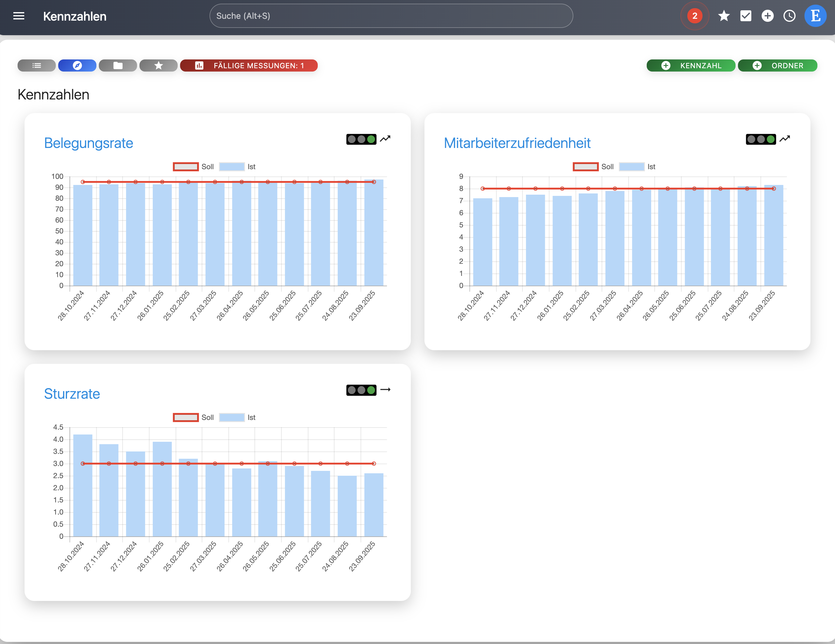Open the history clock icon
Image resolution: width=835 pixels, height=644 pixels.
point(789,16)
